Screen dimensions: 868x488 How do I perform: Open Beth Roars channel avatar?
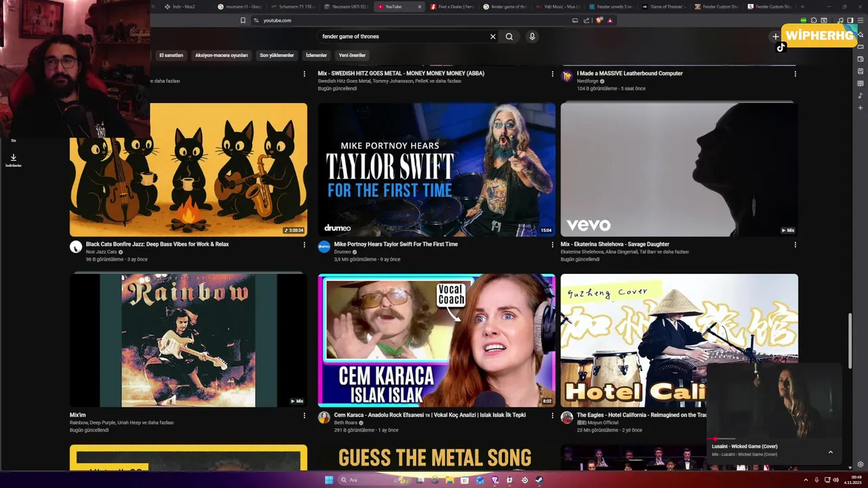(324, 418)
